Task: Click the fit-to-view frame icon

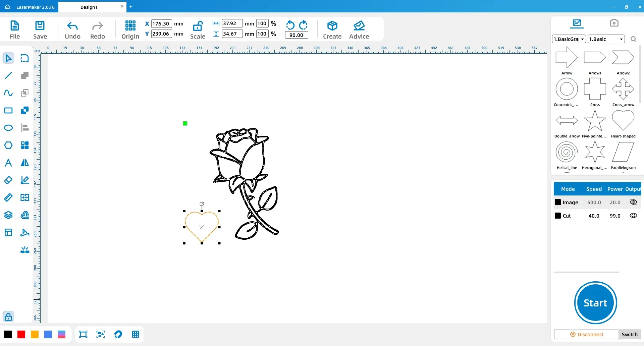Action: click(x=83, y=334)
